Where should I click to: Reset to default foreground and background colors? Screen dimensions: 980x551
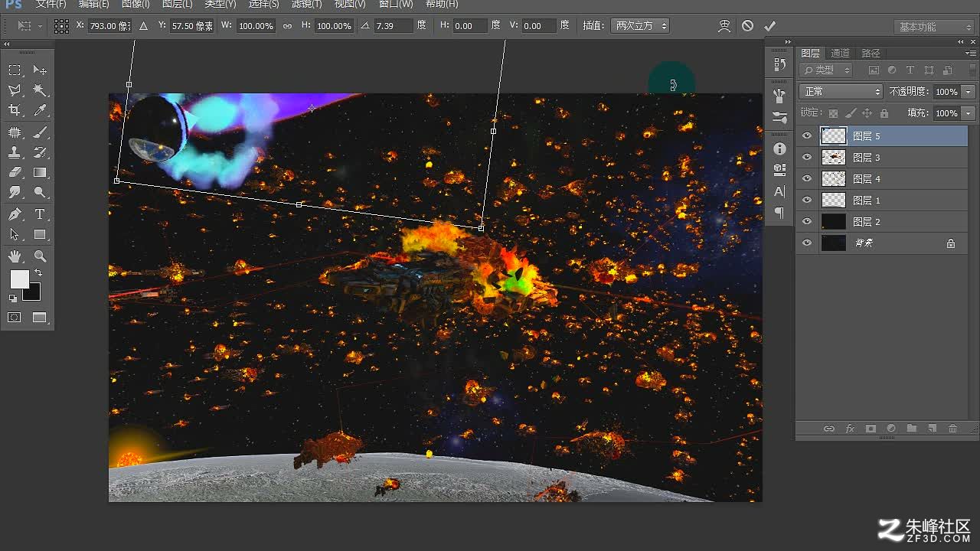[x=13, y=298]
